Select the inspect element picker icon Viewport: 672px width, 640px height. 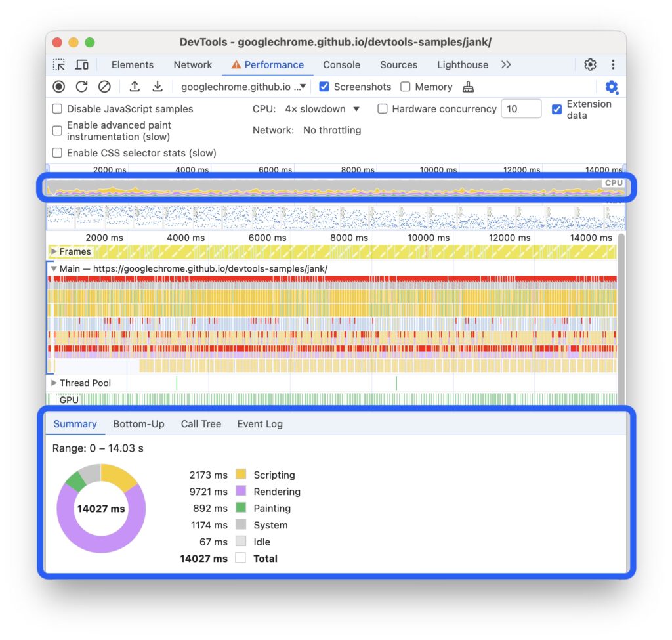pos(59,64)
